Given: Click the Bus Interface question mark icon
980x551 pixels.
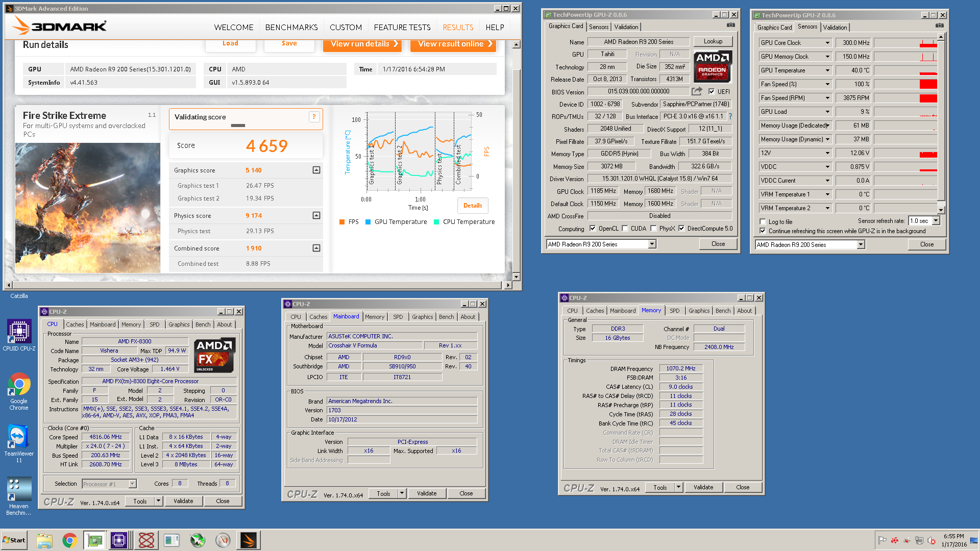Looking at the screenshot, I should click(x=730, y=116).
